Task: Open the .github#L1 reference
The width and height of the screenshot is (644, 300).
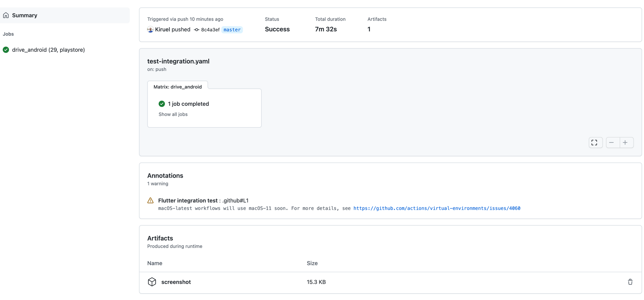Action: click(235, 201)
